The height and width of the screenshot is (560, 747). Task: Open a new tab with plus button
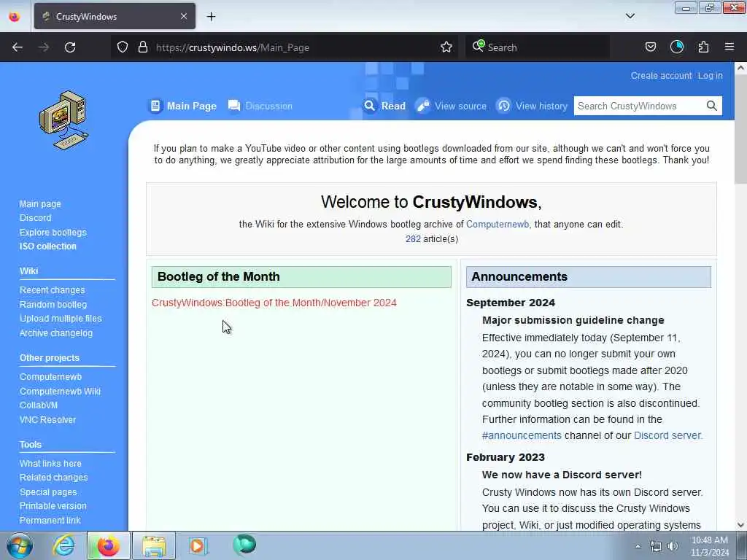coord(211,17)
